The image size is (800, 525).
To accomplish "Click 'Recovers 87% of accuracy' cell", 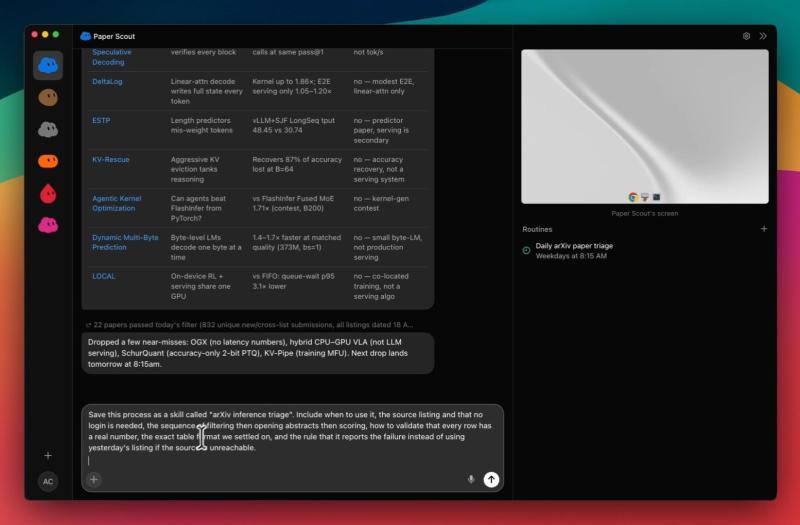I will coord(297,164).
